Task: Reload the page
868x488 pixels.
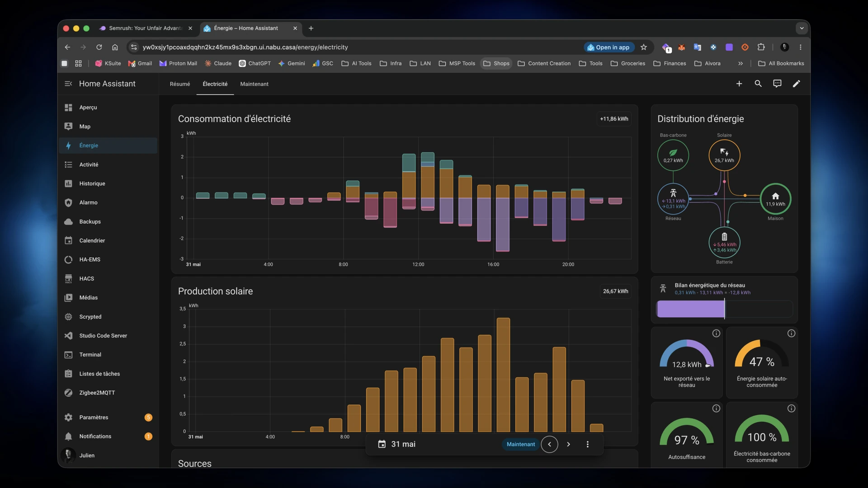Action: (99, 47)
